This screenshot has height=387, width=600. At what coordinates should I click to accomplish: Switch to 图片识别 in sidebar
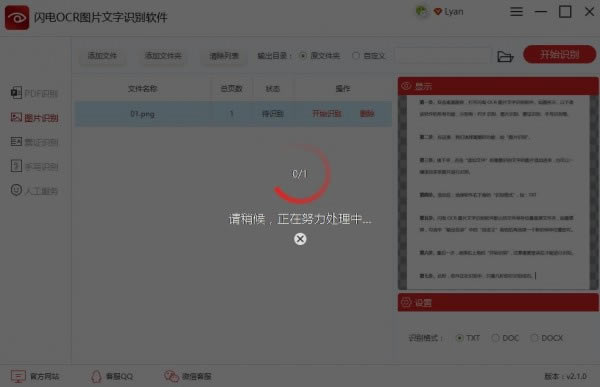pyautogui.click(x=34, y=118)
